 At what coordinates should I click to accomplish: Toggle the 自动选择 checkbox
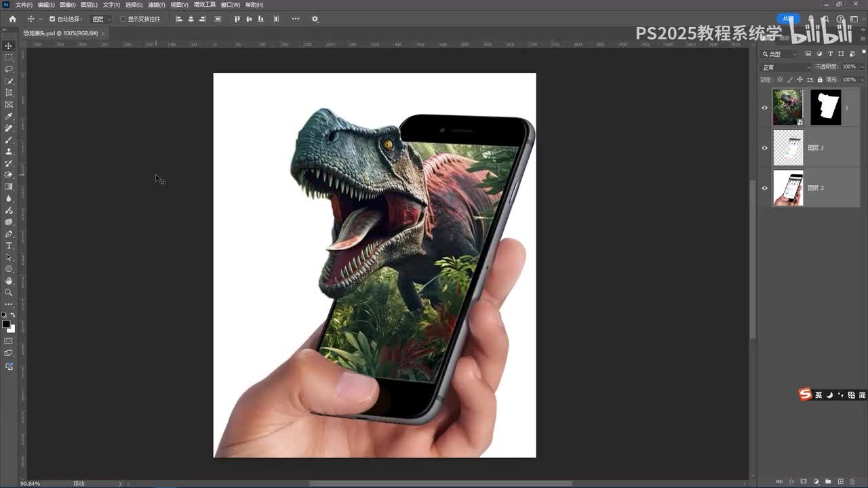52,19
